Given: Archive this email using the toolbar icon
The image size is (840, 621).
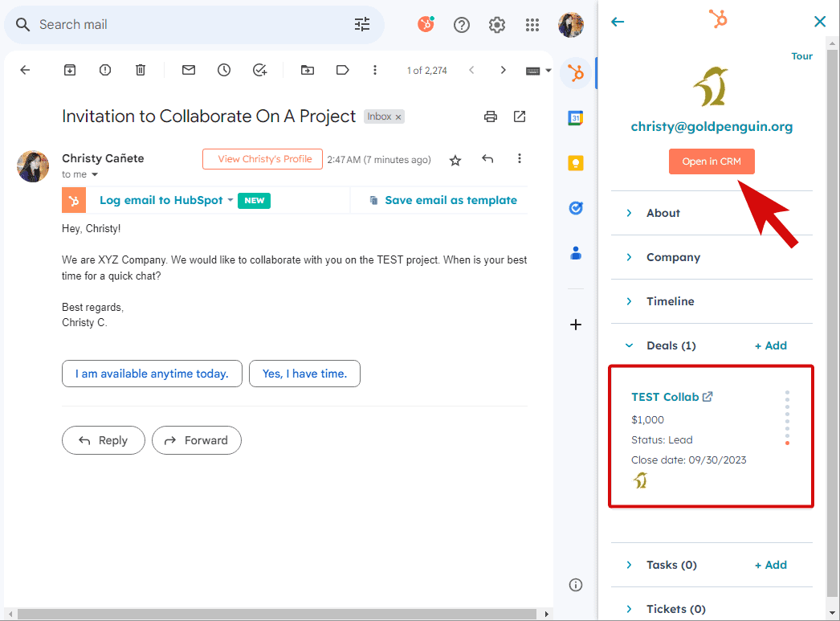Looking at the screenshot, I should pyautogui.click(x=70, y=70).
